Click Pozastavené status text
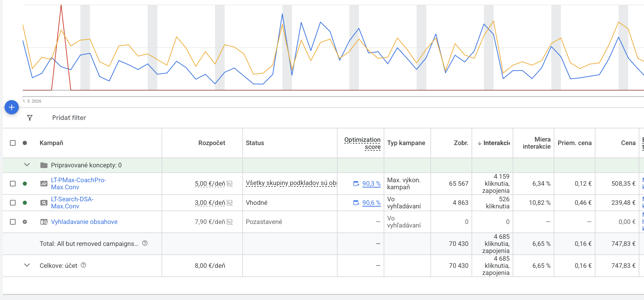The height and width of the screenshot is (300, 644). click(264, 222)
